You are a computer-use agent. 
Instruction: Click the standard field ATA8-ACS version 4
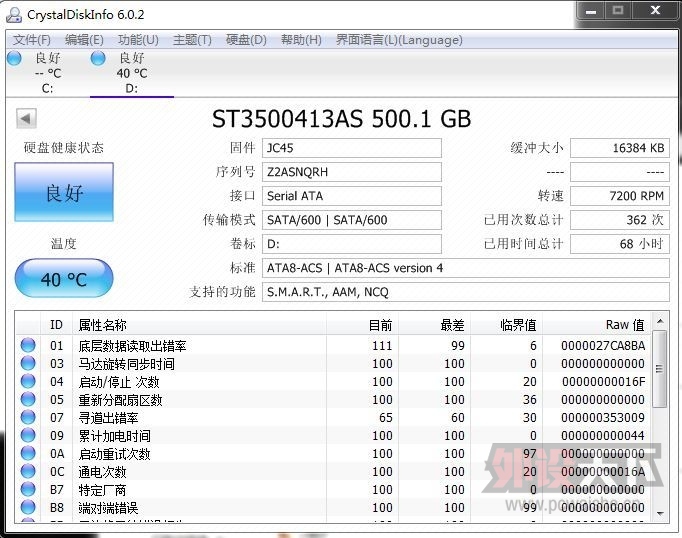click(465, 268)
